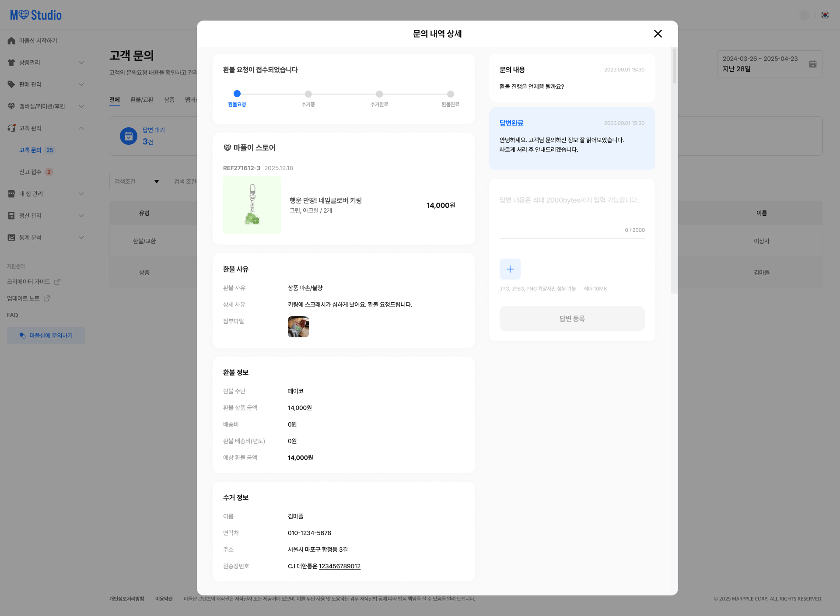Click external link icon beside 업데이트 노트
This screenshot has width=840, height=616.
click(47, 298)
